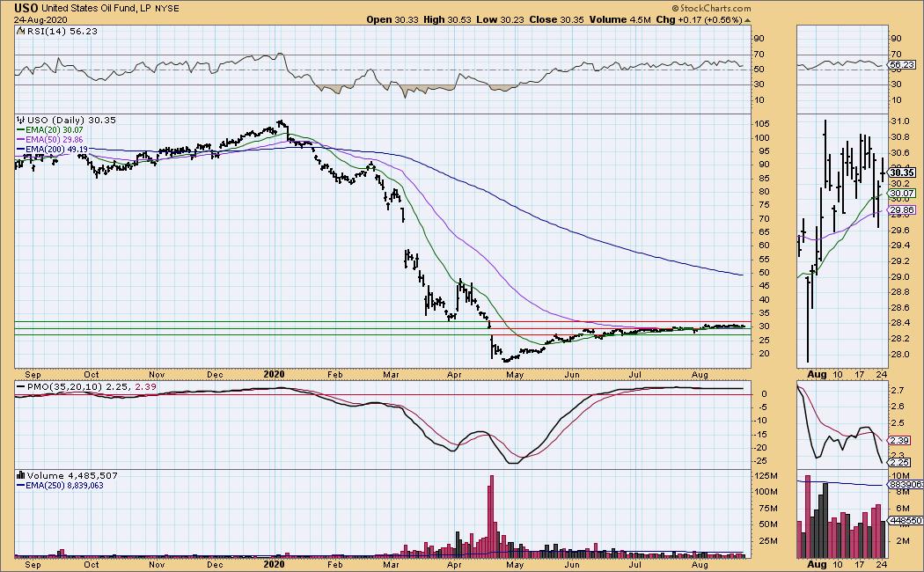Click the boxed 2.39 PMO signal tag

(x=899, y=441)
